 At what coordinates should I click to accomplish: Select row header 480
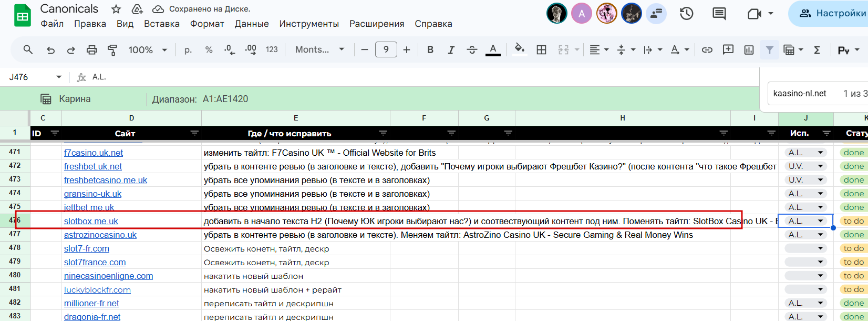click(15, 275)
